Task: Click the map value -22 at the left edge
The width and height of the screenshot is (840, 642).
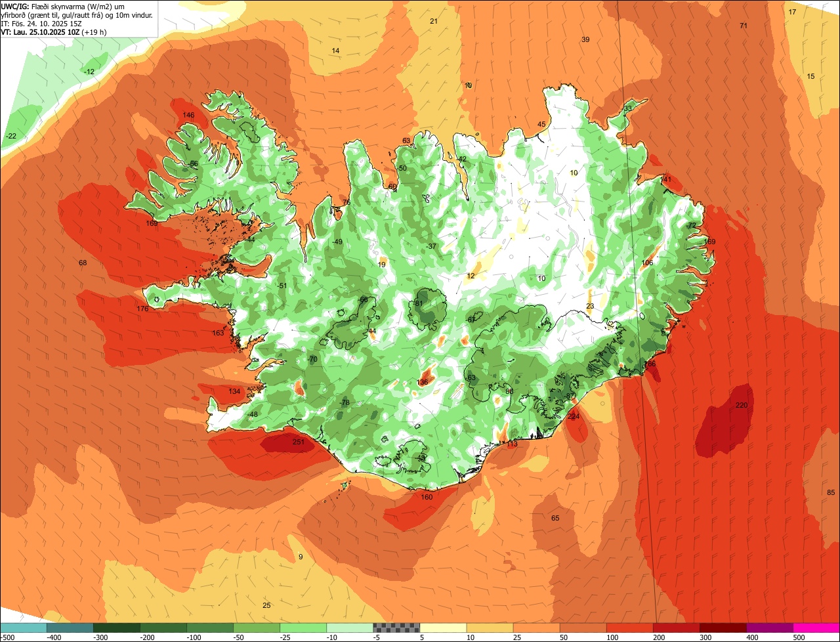Action: point(10,136)
